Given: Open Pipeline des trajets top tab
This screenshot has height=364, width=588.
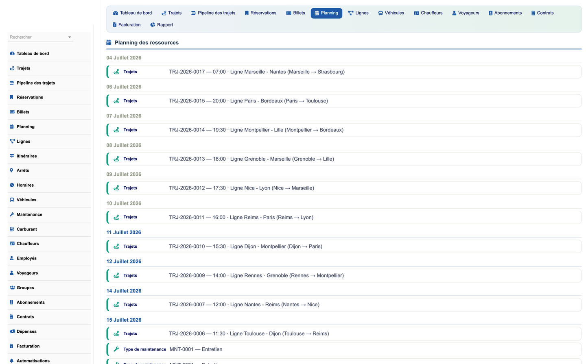Looking at the screenshot, I should click(x=213, y=13).
